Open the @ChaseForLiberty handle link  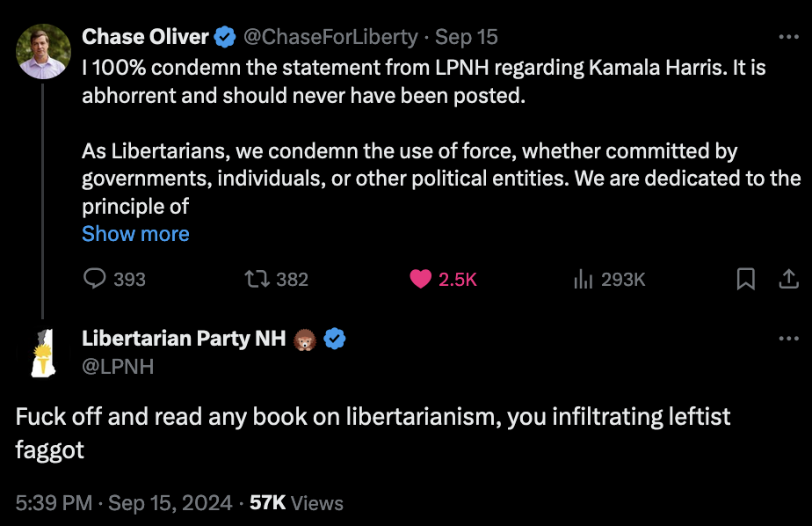[x=330, y=37]
